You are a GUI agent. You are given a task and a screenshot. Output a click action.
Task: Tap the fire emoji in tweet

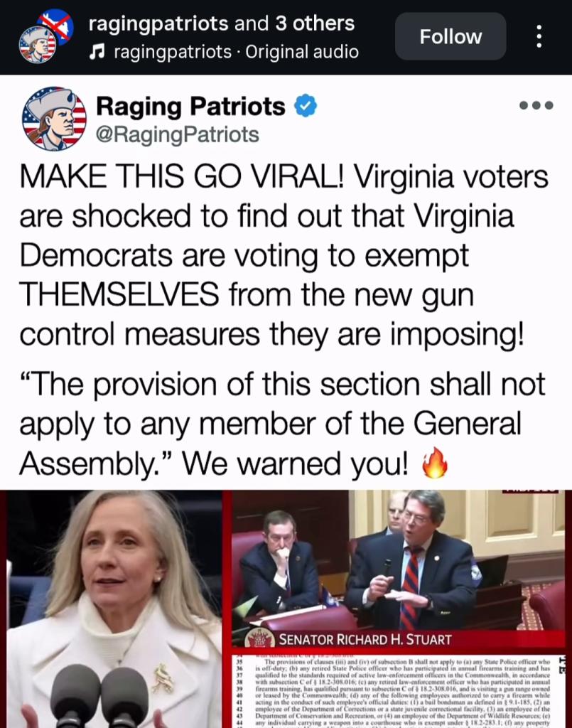(435, 463)
